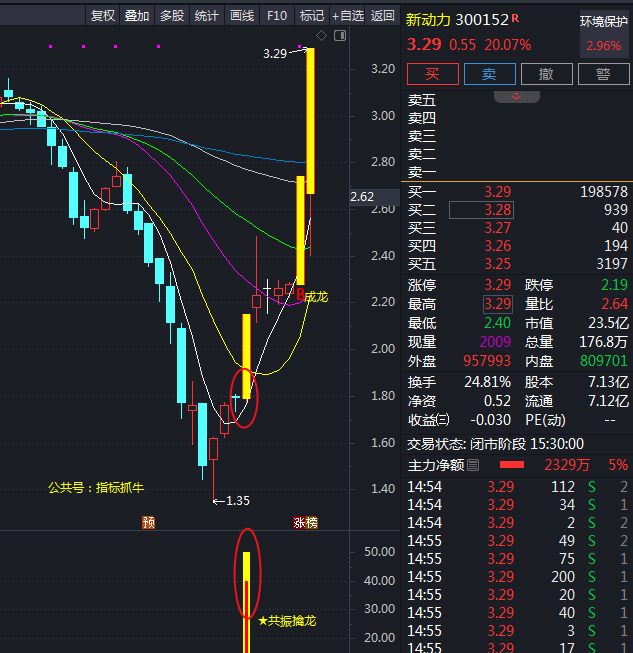Select the 多股 multi-stock view
Viewport: 633px width, 653px height.
coord(172,15)
